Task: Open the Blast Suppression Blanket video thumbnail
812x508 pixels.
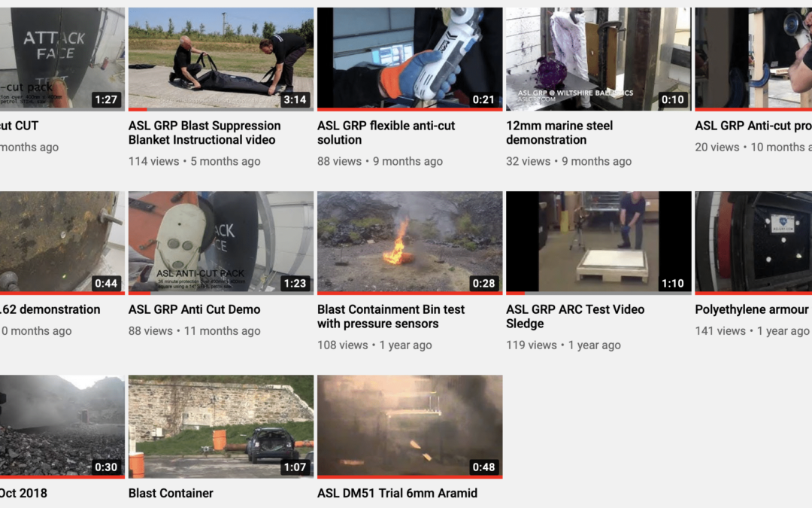Action: point(220,59)
